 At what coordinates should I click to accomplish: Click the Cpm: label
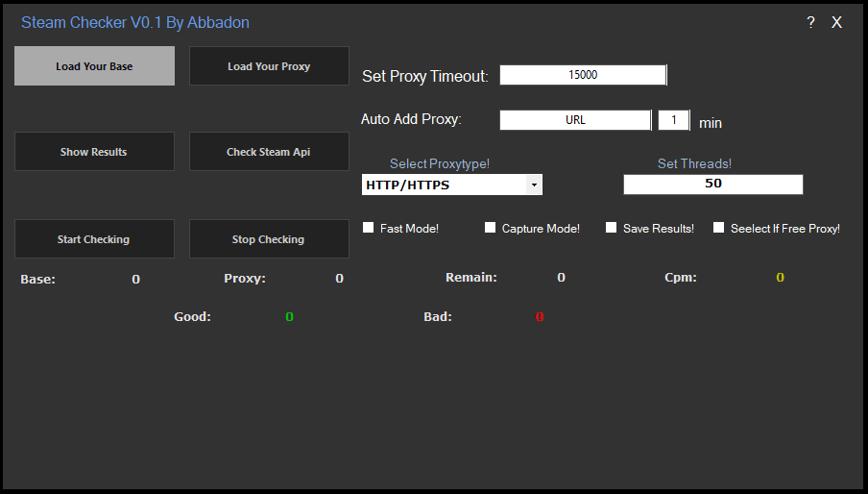coord(681,278)
